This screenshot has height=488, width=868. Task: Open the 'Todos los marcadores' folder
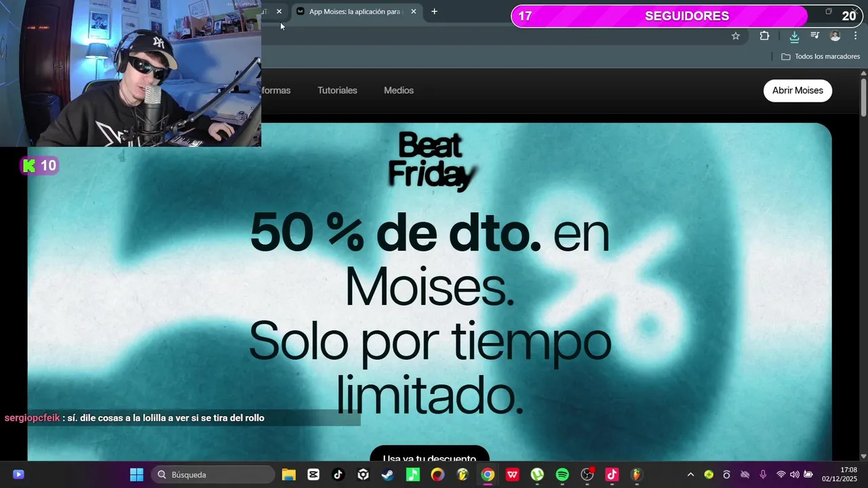pyautogui.click(x=821, y=56)
